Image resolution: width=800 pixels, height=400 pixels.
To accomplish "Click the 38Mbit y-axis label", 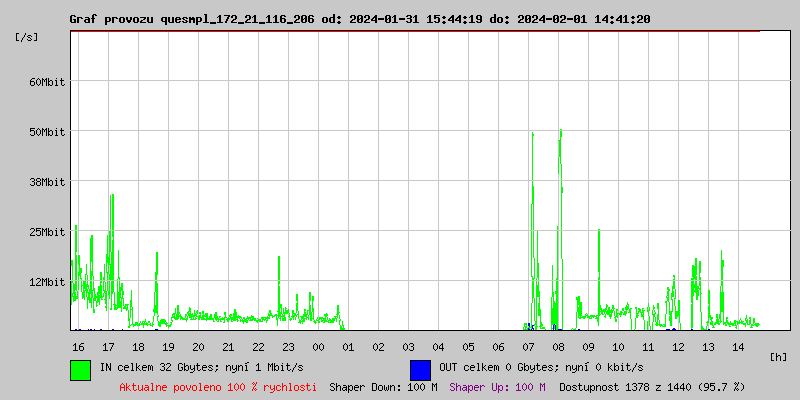I will tap(47, 182).
